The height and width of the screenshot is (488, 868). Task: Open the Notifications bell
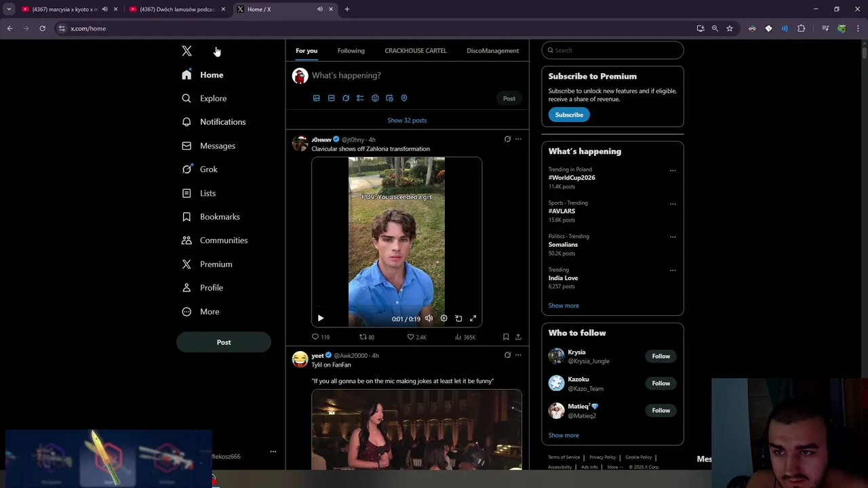pyautogui.click(x=214, y=122)
